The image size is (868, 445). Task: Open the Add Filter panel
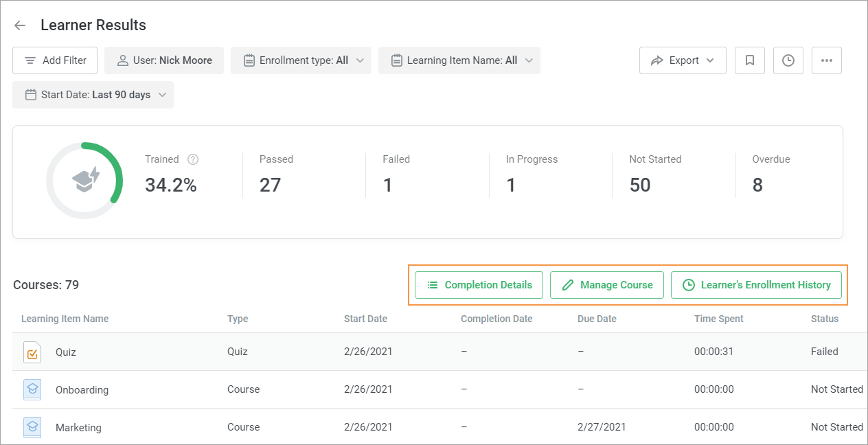point(54,60)
